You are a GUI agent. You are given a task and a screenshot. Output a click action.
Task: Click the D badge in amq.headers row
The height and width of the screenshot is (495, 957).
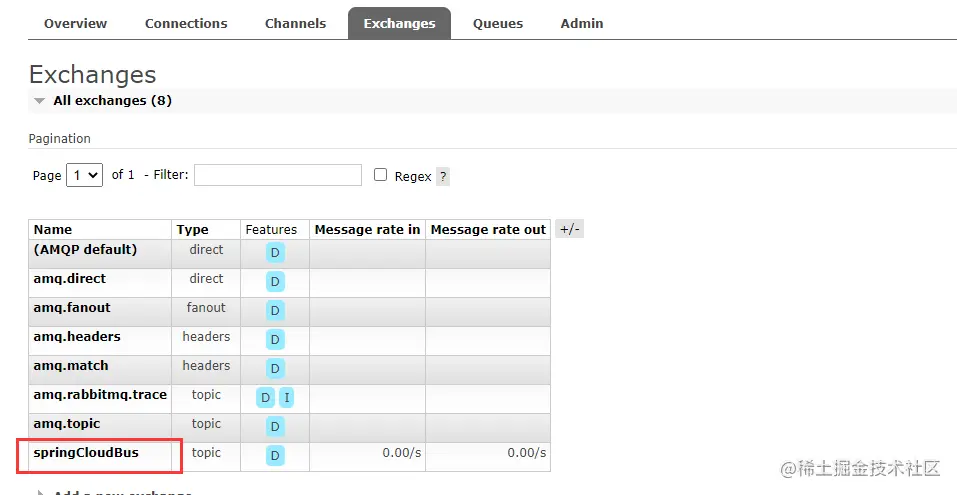pos(275,340)
